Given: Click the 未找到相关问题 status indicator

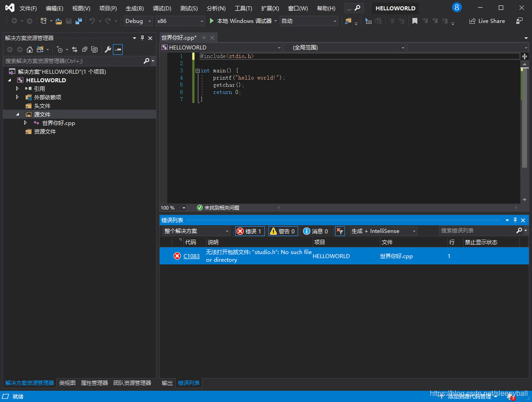Looking at the screenshot, I should click(x=218, y=208).
